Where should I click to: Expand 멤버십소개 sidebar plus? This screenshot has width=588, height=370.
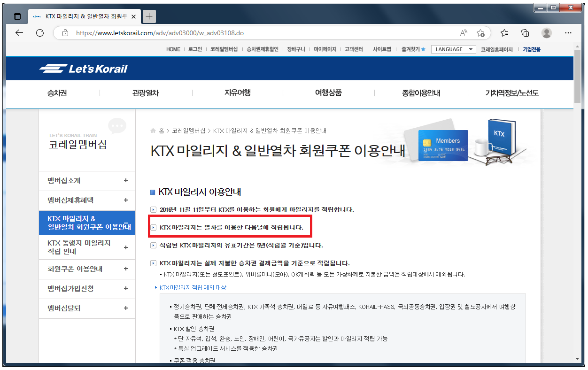[x=126, y=181]
